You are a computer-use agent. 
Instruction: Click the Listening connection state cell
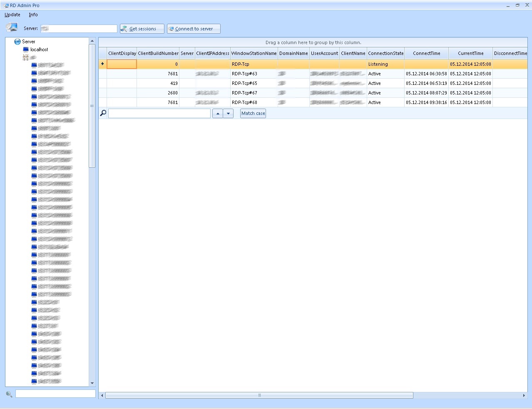(385, 64)
